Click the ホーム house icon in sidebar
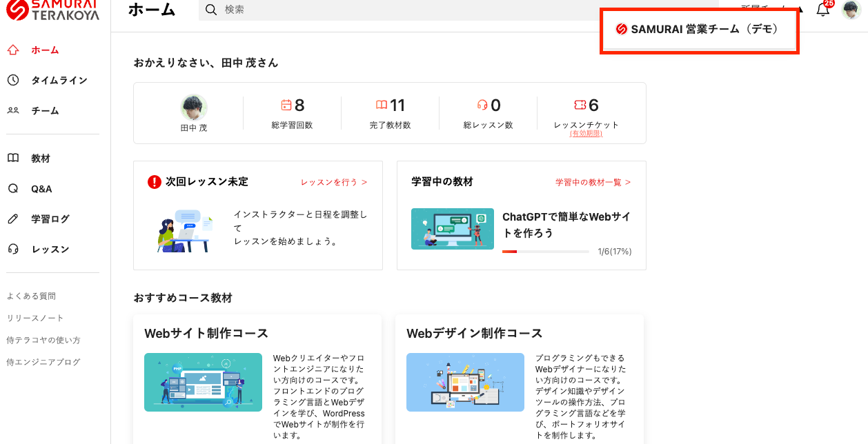Image resolution: width=868 pixels, height=444 pixels. coord(13,50)
